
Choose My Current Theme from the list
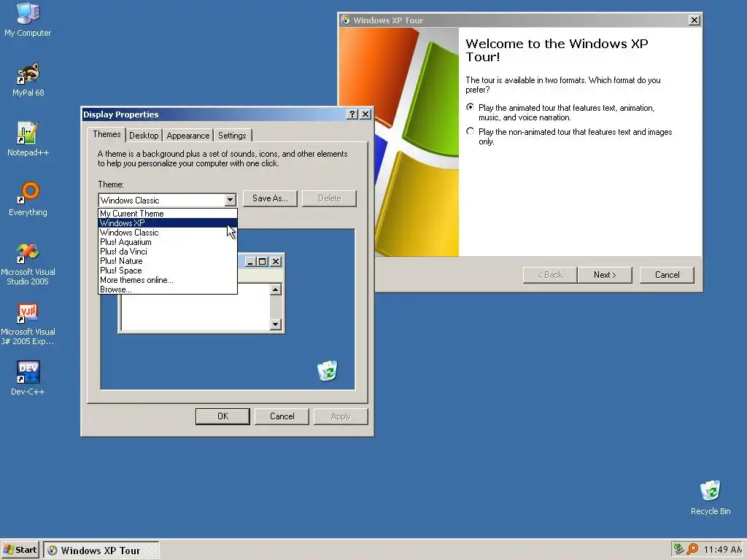click(168, 214)
